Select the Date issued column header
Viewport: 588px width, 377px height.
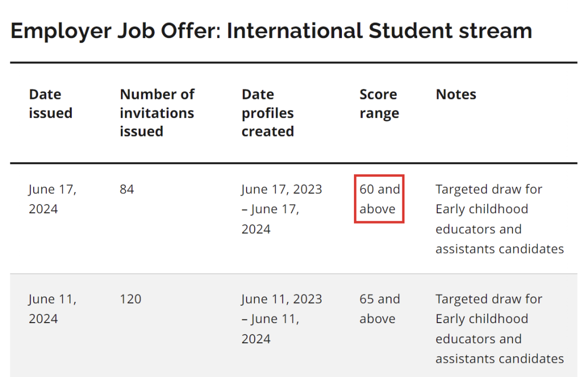pyautogui.click(x=51, y=104)
